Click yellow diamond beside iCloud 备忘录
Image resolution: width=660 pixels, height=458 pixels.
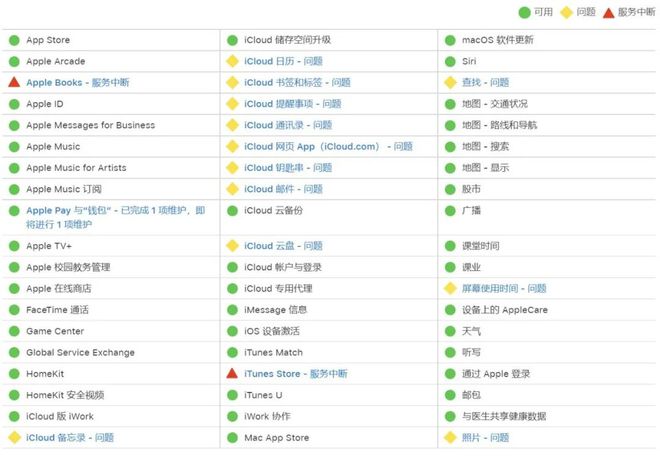pyautogui.click(x=14, y=438)
